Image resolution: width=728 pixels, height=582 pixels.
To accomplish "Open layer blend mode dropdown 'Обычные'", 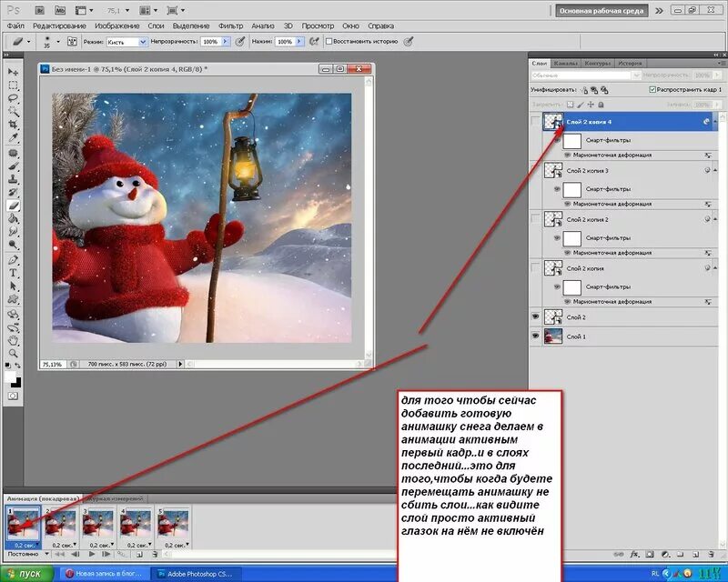I will [x=585, y=75].
